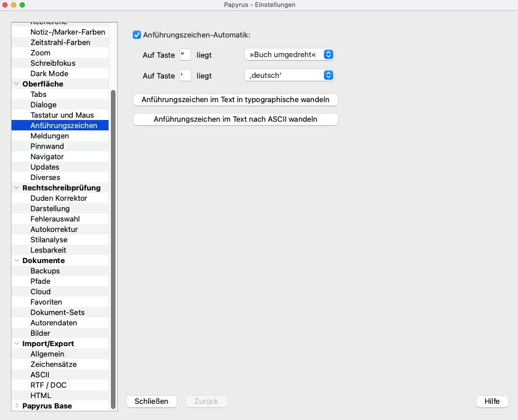
Task: Collapse the Rechtschreibprüfung section
Action: (x=17, y=187)
